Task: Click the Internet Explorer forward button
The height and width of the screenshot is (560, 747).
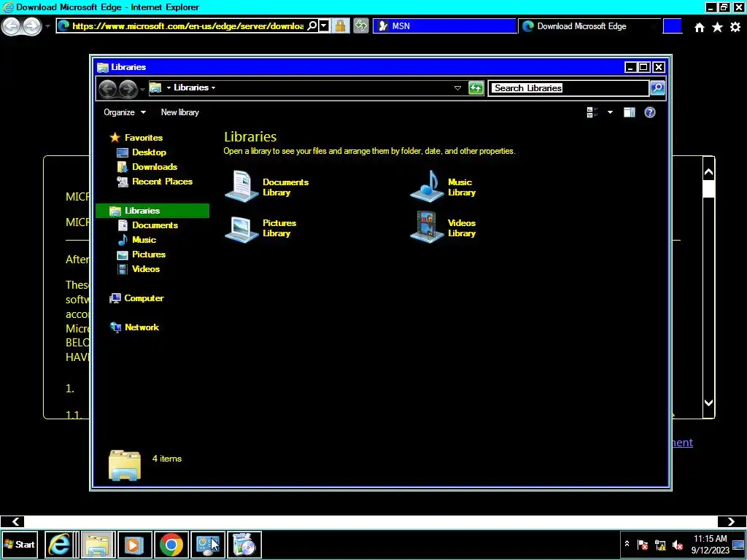Action: click(x=32, y=26)
